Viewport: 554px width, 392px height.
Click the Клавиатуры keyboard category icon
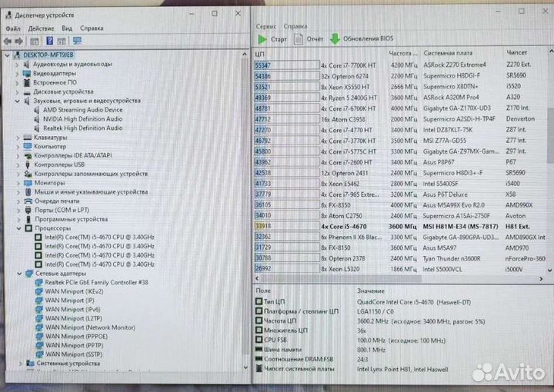pyautogui.click(x=27, y=138)
